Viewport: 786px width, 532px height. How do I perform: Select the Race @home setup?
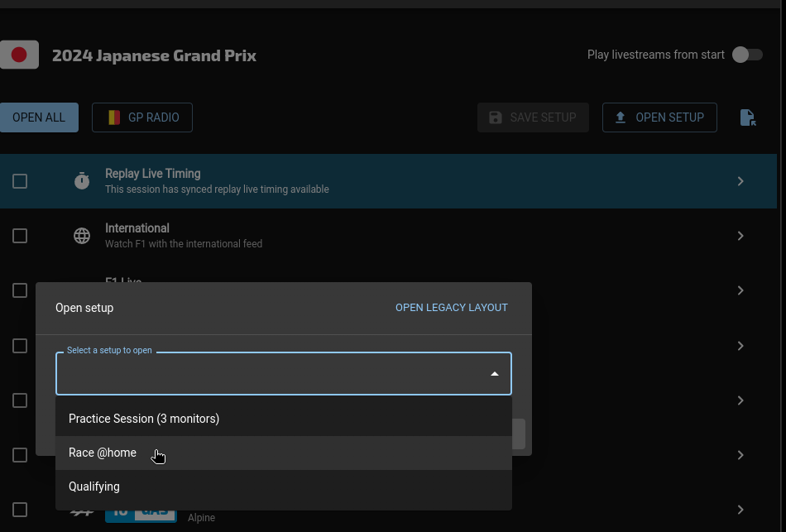[284, 453]
